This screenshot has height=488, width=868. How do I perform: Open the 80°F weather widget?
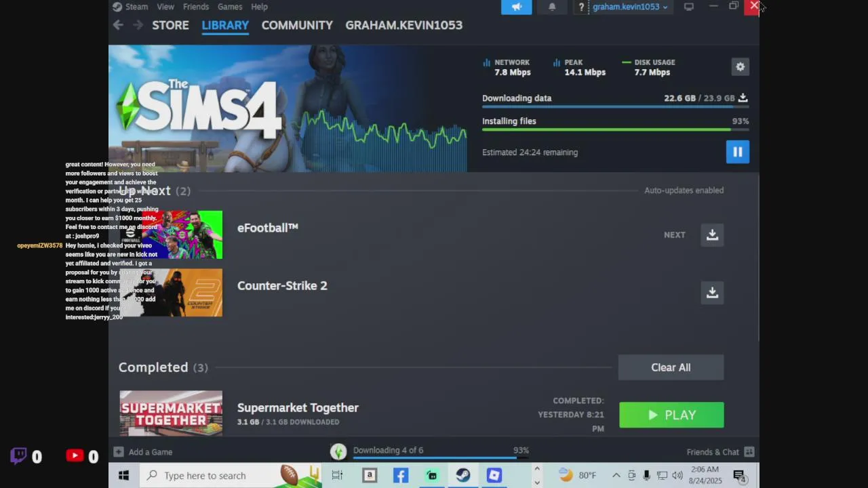[578, 476]
